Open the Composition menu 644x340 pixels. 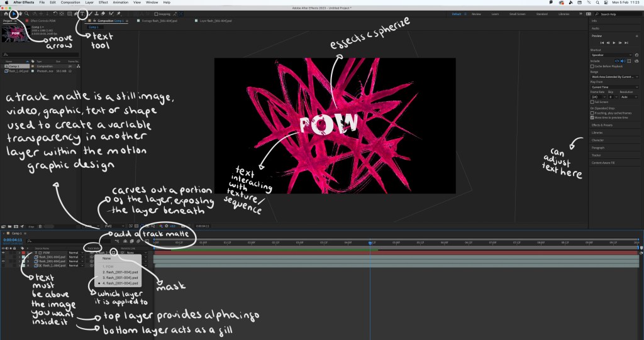(x=70, y=3)
